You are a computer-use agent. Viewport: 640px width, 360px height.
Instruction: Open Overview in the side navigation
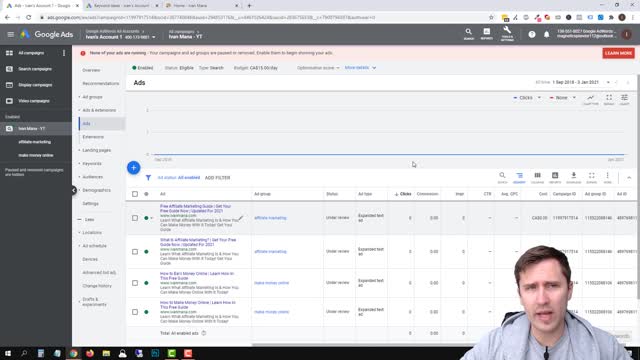coord(91,70)
